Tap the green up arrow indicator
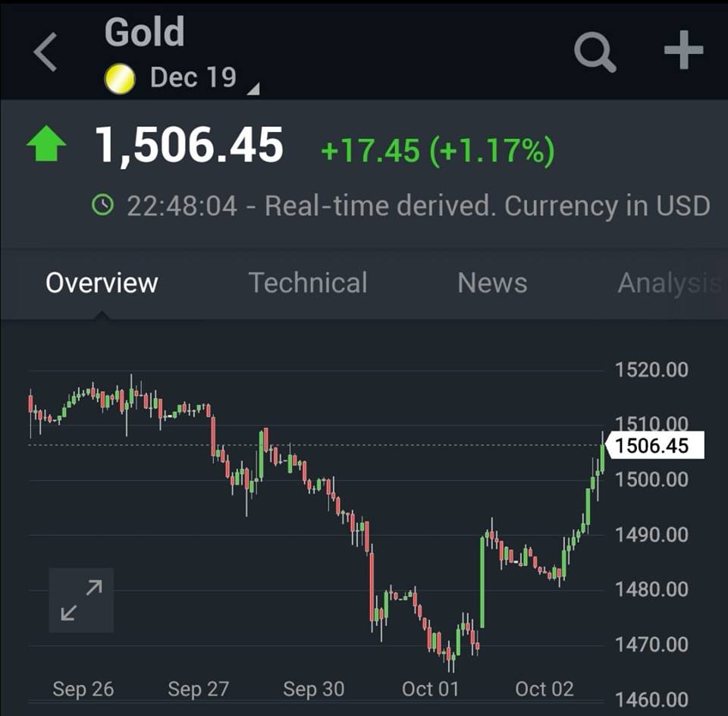This screenshot has width=728, height=716. pos(46,146)
